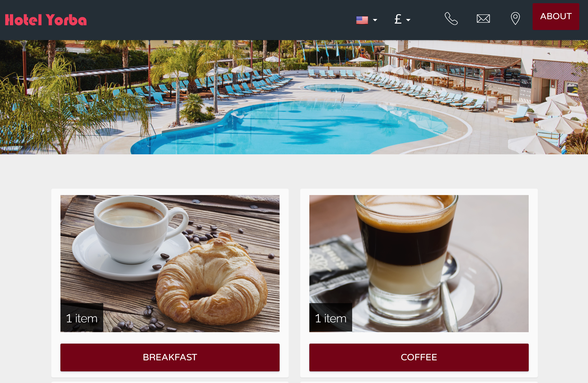Expand the currency selector dropdown
The image size is (588, 383).
point(402,19)
